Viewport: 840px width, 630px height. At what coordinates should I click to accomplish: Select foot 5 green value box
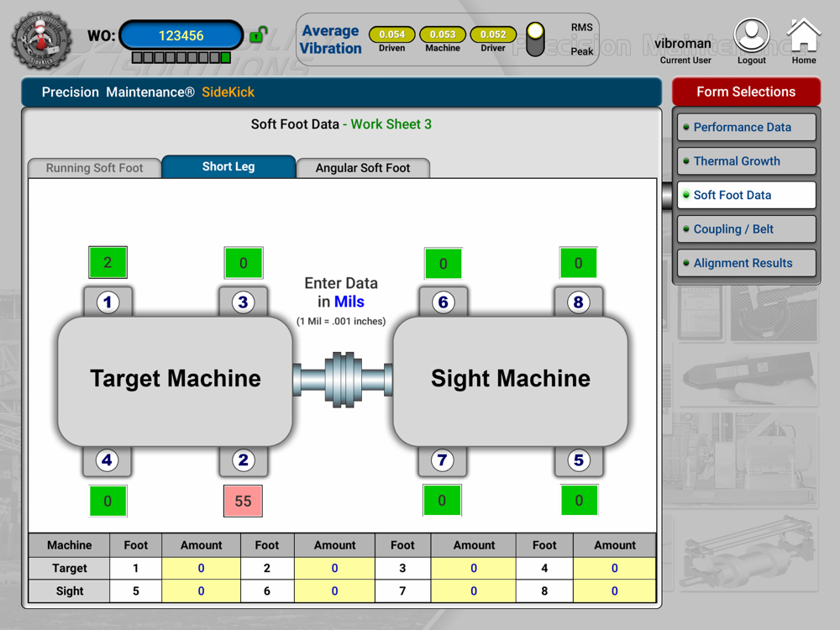[x=579, y=501]
